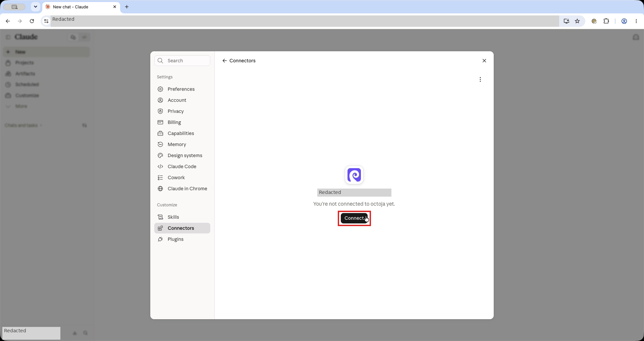The width and height of the screenshot is (644, 341).
Task: Focus the settings Search field
Action: point(182,61)
